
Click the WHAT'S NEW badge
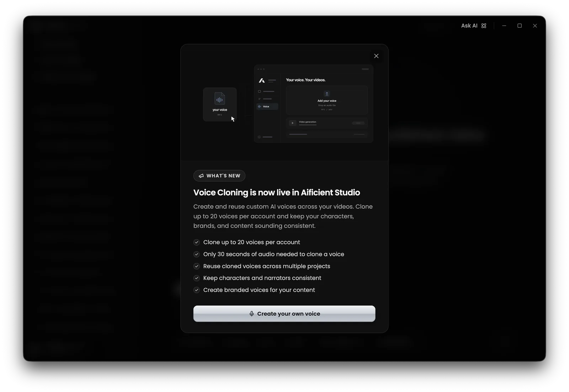(x=219, y=176)
